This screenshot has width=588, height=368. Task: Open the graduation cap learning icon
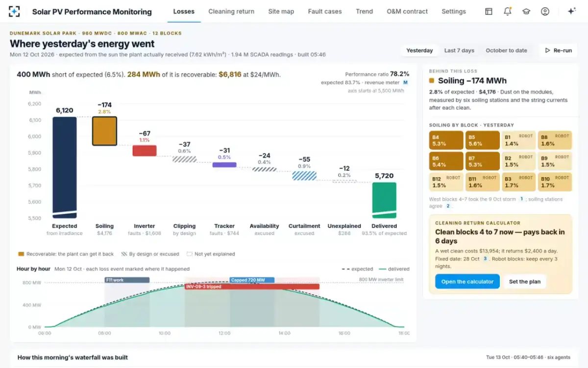526,11
